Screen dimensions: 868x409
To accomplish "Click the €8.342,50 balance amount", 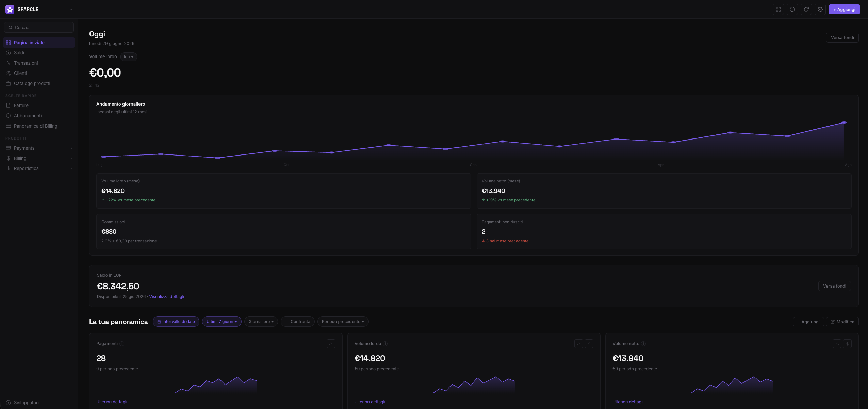I will point(118,287).
